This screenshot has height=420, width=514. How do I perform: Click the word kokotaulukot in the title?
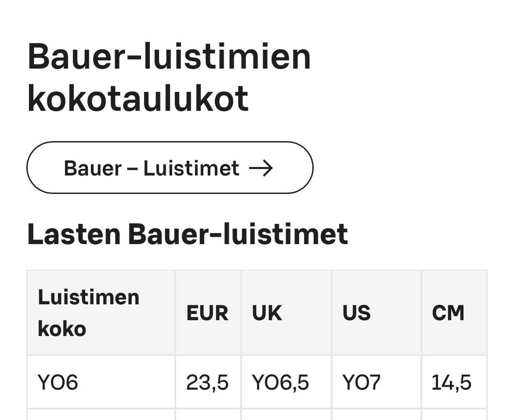pyautogui.click(x=138, y=99)
